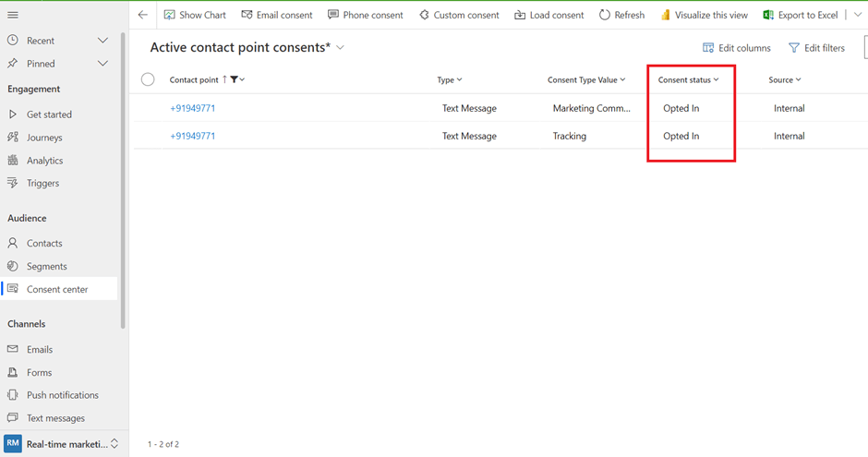
Task: Toggle the select-all rows circle
Action: pyautogui.click(x=148, y=79)
